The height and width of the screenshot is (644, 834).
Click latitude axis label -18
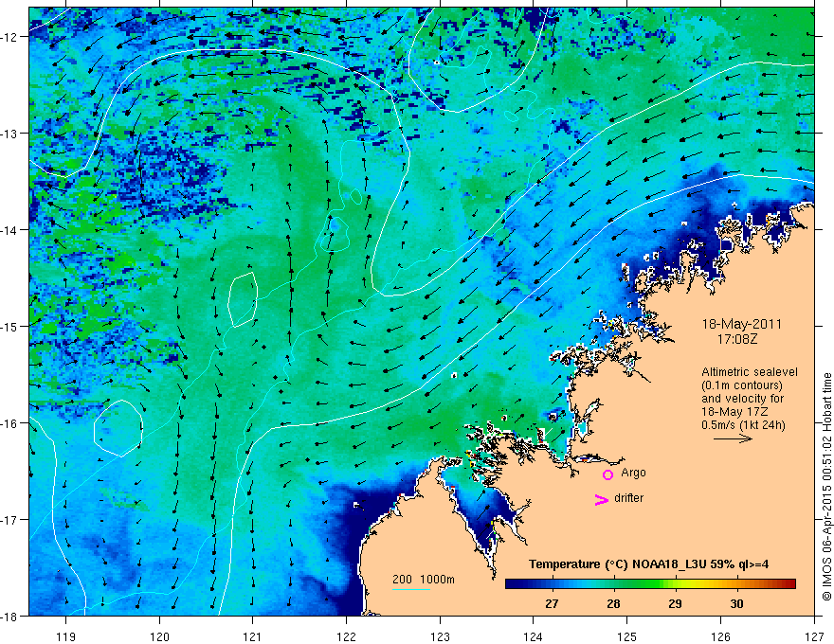point(10,616)
